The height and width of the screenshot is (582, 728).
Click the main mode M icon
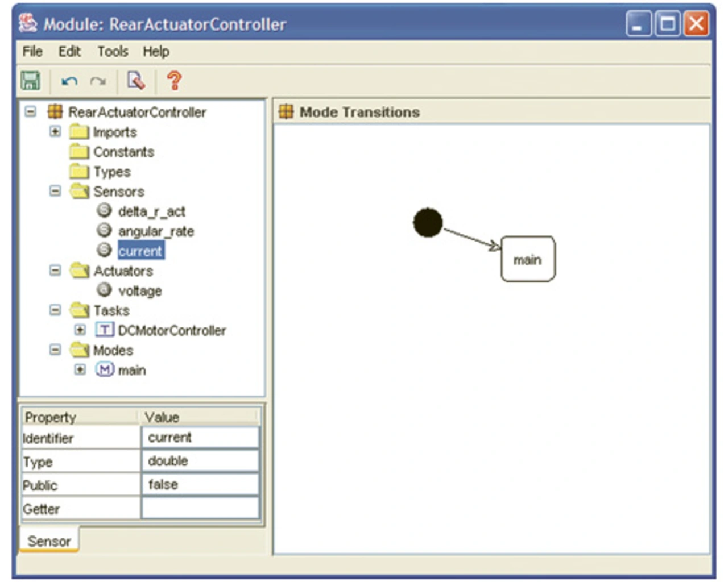(x=104, y=370)
